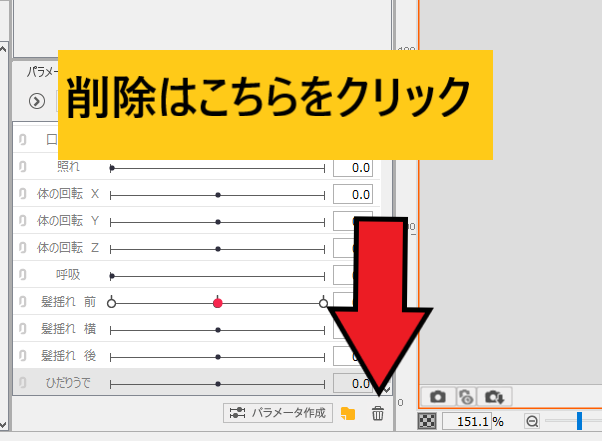Toggle the lock icon on ひだりうで row
Screen dimensions: 602x441
pyautogui.click(x=23, y=383)
